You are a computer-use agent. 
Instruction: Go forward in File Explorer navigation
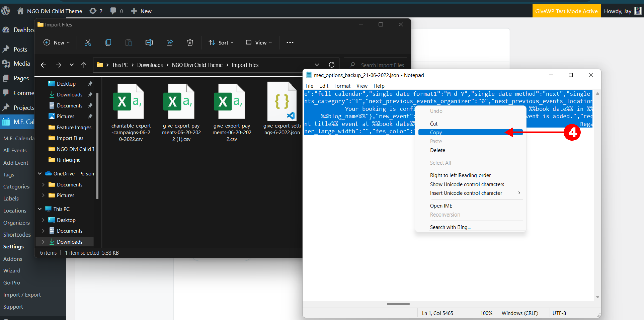pyautogui.click(x=58, y=65)
